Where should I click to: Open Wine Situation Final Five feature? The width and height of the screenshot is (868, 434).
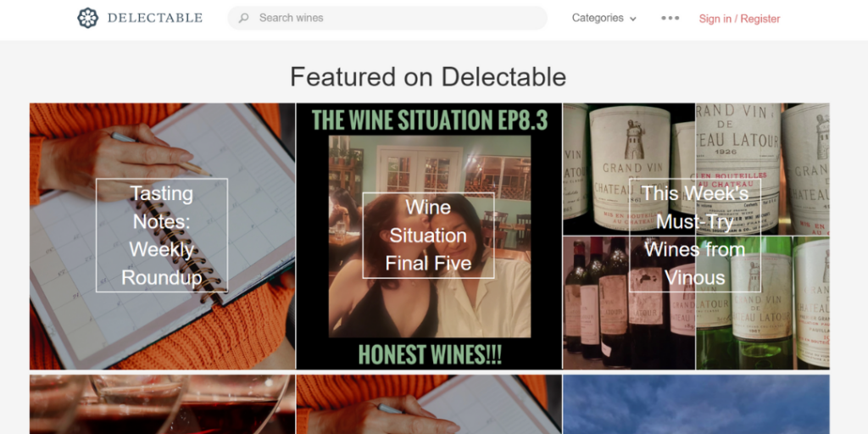point(429,236)
